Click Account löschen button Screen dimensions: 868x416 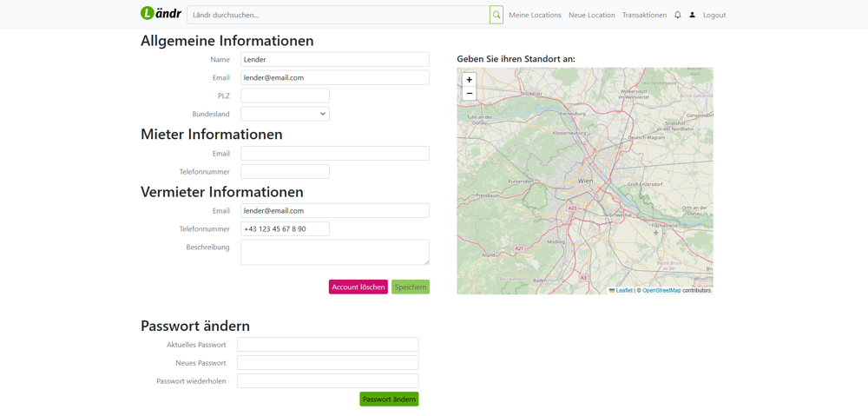point(358,287)
